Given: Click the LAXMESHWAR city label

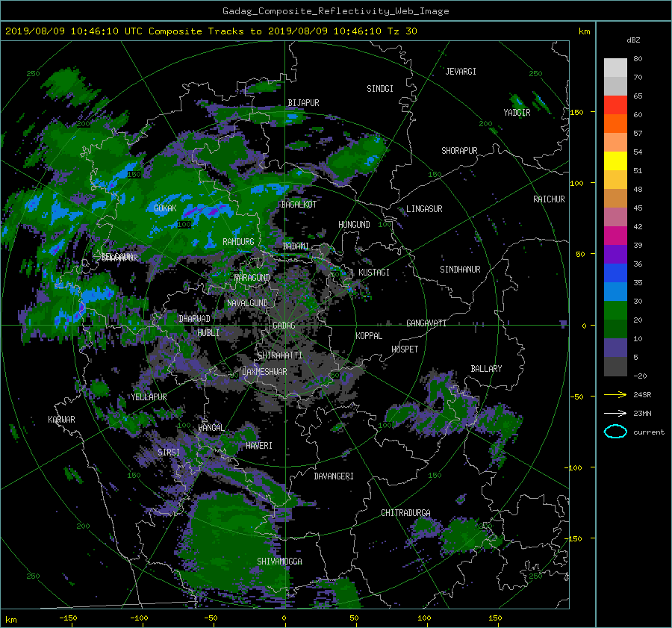Looking at the screenshot, I should pyautogui.click(x=264, y=372).
